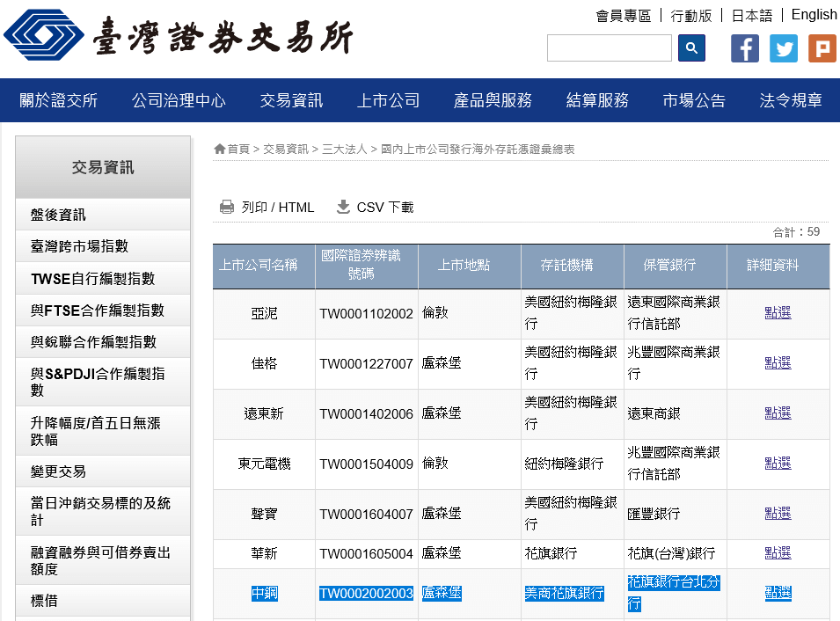Switch language to English
The height and width of the screenshot is (621, 840).
pyautogui.click(x=814, y=15)
